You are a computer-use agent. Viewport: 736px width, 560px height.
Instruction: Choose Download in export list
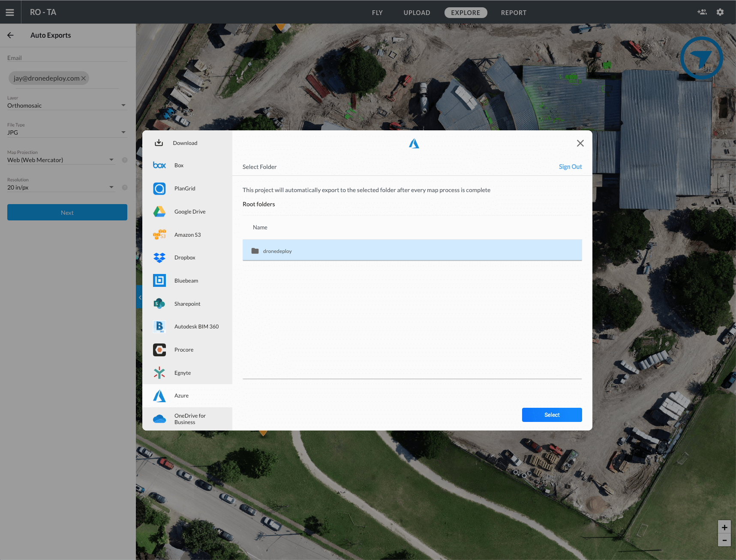(x=185, y=143)
